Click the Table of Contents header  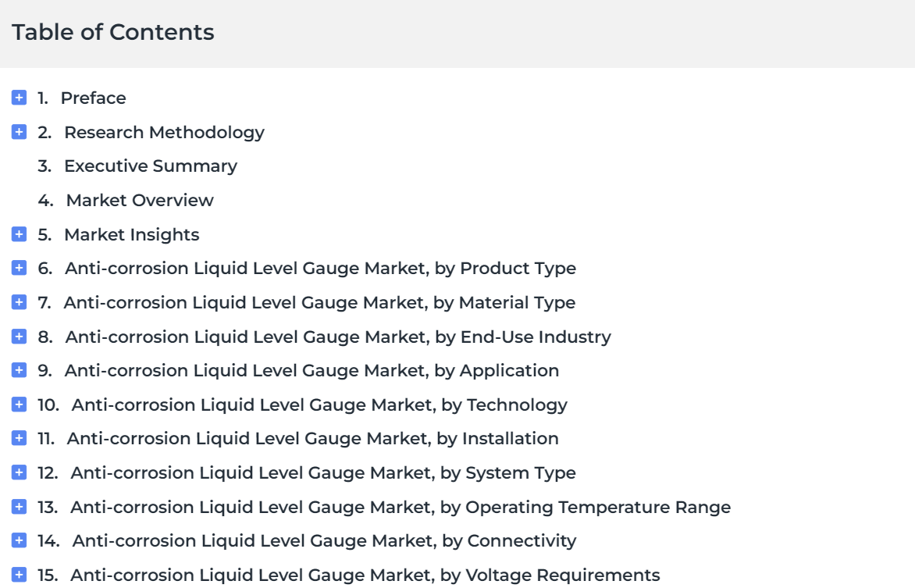[x=113, y=32]
